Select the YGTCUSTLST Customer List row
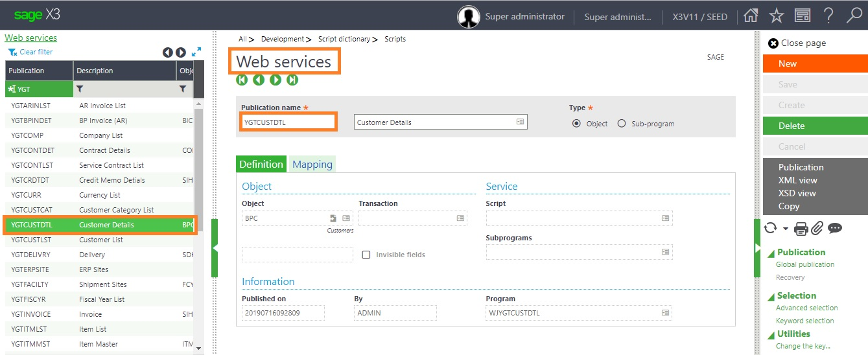Viewport: 868px width, 355px height. 100,240
